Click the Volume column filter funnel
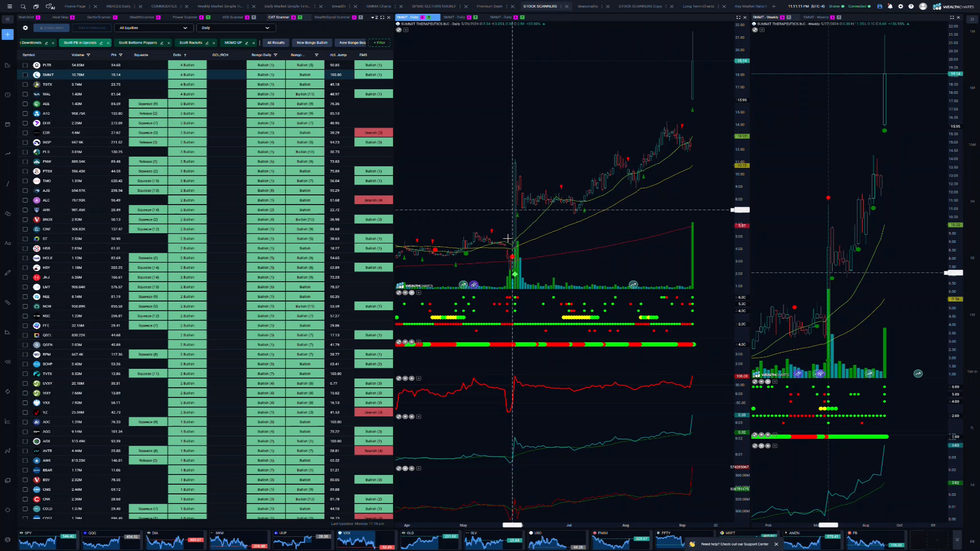This screenshot has height=551, width=980. (88, 55)
